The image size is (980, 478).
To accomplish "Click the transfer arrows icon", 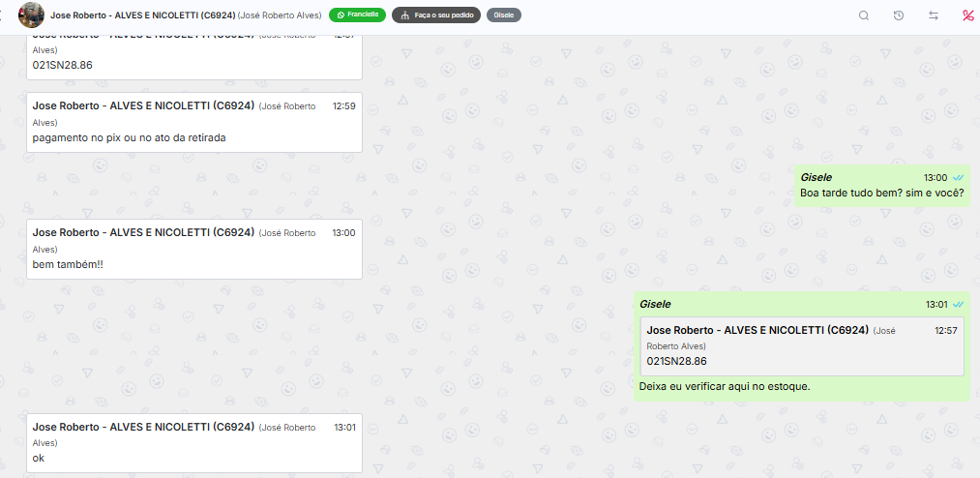I will (934, 15).
